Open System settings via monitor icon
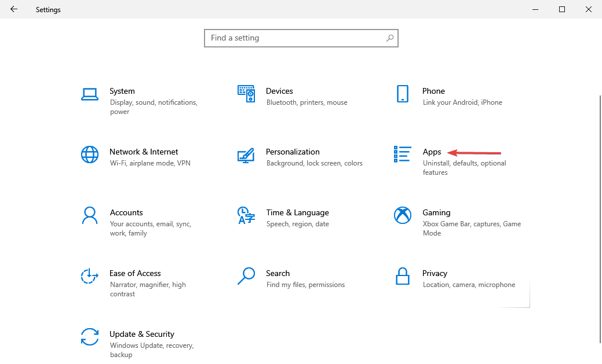 90,94
